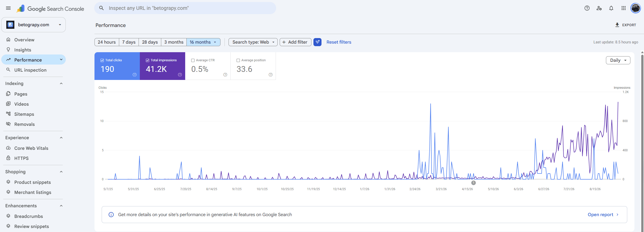Change the Search type: Web filter
The width and height of the screenshot is (644, 232).
253,42
